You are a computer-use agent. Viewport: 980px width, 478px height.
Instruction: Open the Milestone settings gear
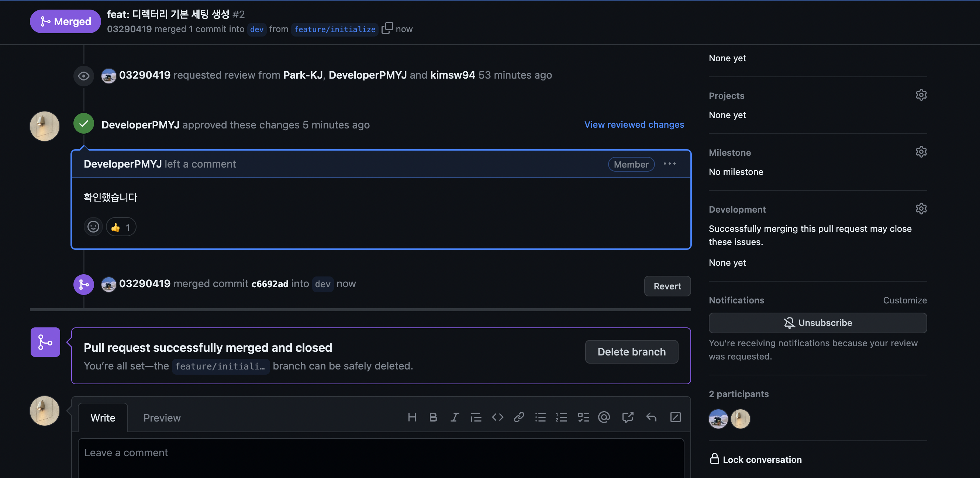click(921, 152)
